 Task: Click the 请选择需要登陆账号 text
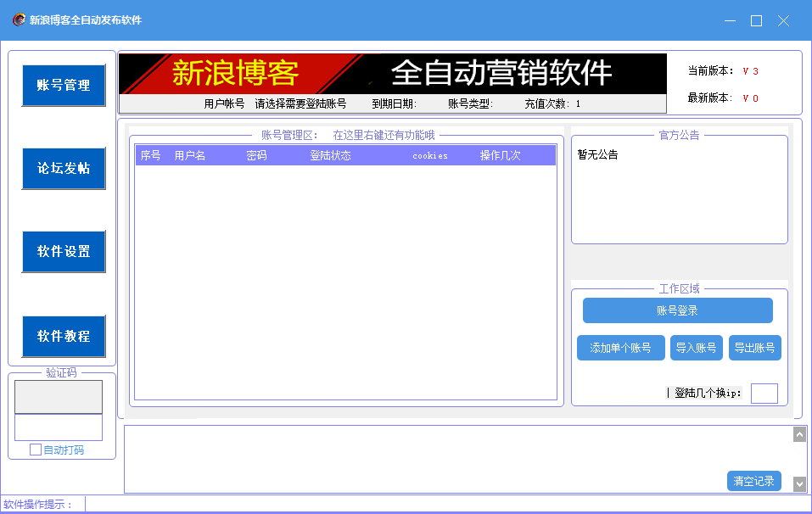click(x=301, y=104)
